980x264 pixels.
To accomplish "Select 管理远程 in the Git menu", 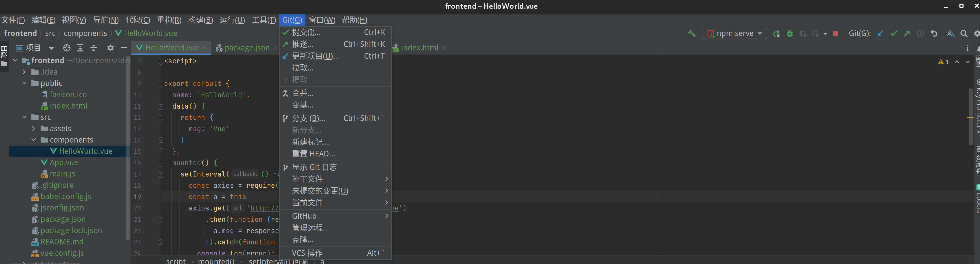I will 335,228.
